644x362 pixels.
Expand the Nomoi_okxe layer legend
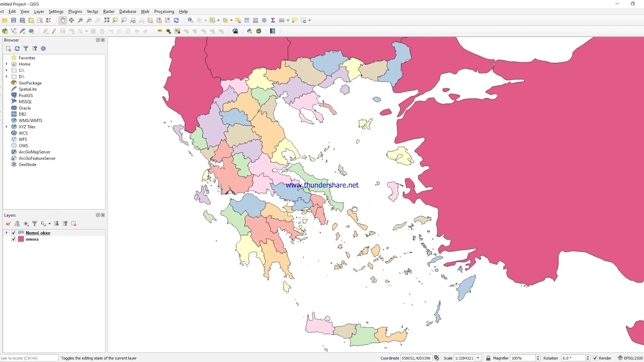pyautogui.click(x=7, y=233)
